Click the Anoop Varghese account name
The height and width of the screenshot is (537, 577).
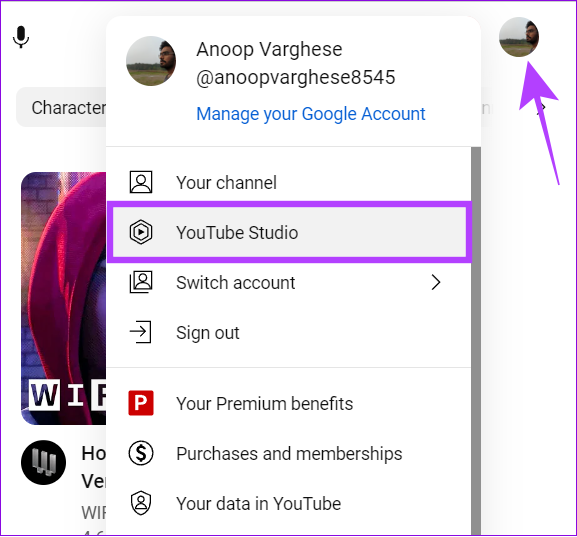[269, 49]
